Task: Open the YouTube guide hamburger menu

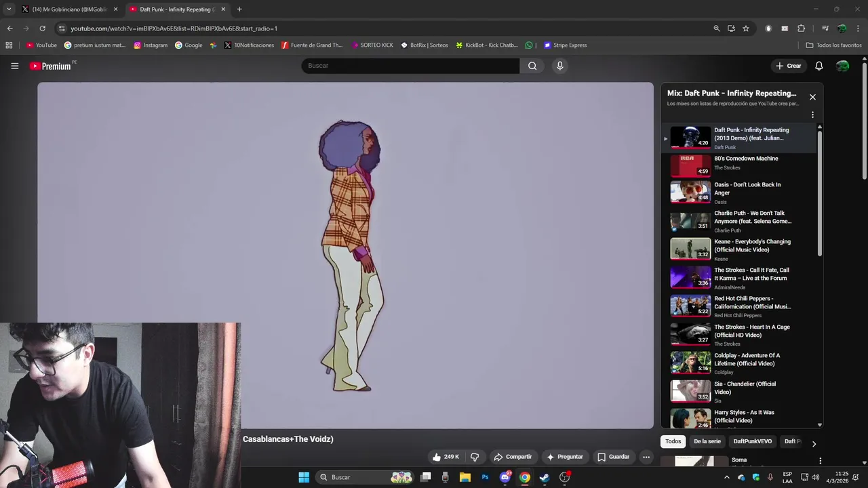Action: (14, 66)
